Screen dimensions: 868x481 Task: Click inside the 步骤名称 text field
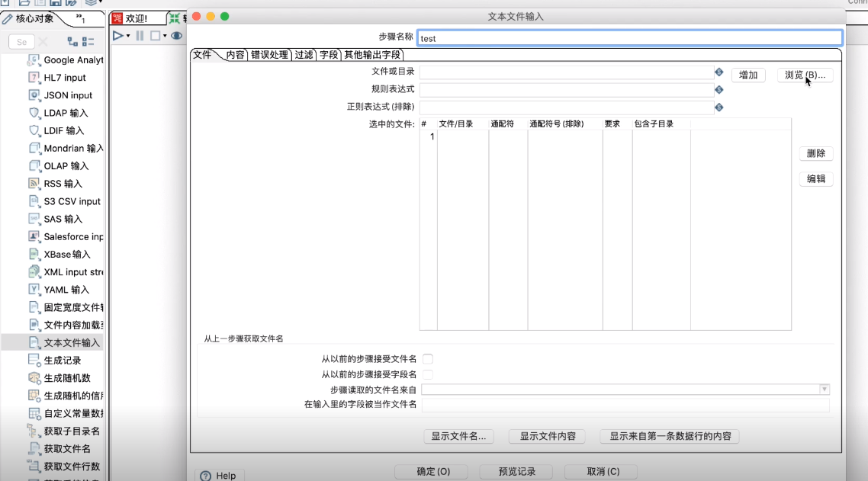[610, 37]
